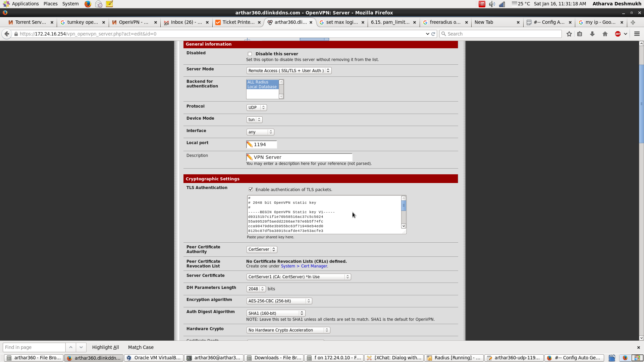Click the red input method icon in tray
The width and height of the screenshot is (644, 362).
pyautogui.click(x=482, y=4)
